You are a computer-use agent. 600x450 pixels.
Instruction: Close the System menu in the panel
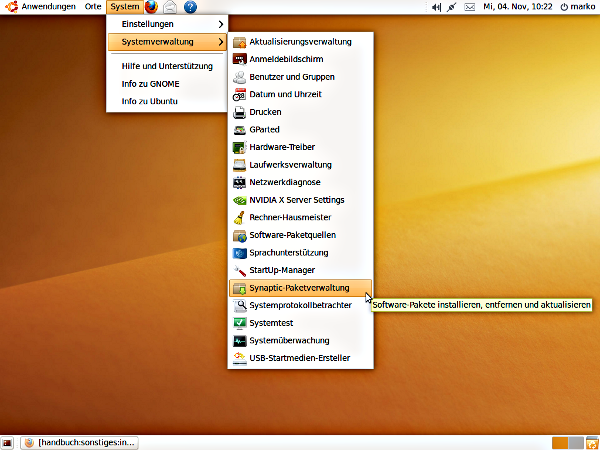(125, 7)
